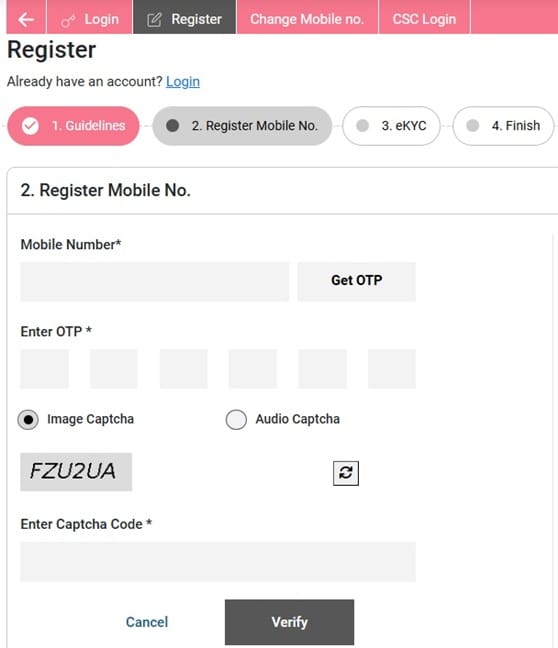Focus the Enter Captcha Code field
Image resolution: width=558 pixels, height=648 pixels.
[218, 562]
